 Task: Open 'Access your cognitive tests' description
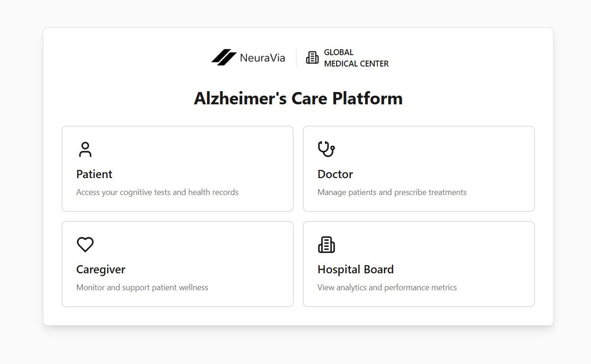pos(157,192)
